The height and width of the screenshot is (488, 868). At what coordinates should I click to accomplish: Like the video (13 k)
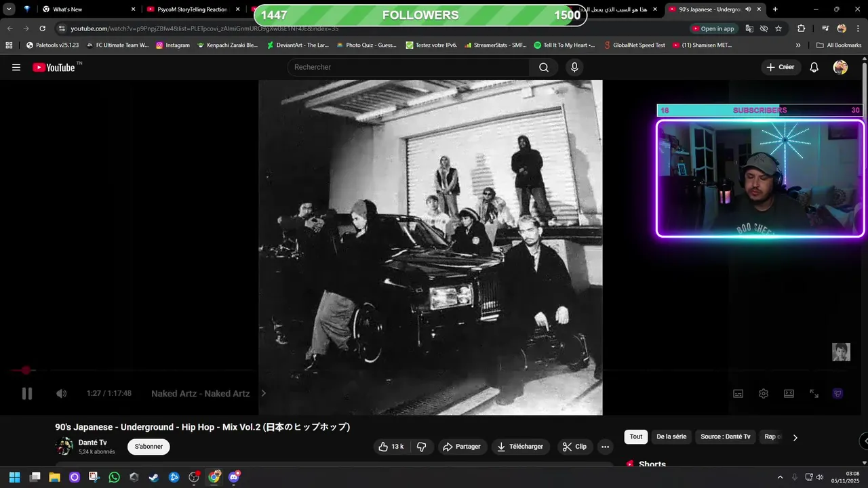coord(391,447)
